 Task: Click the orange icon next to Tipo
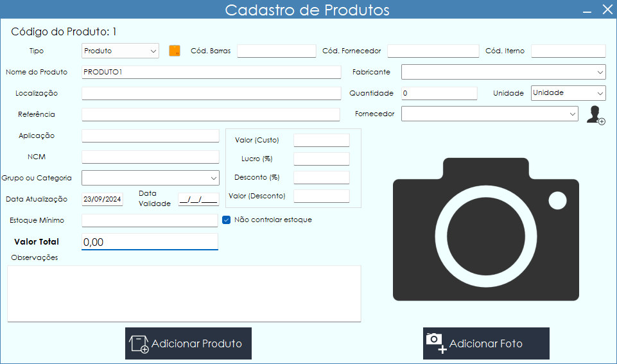(x=175, y=51)
